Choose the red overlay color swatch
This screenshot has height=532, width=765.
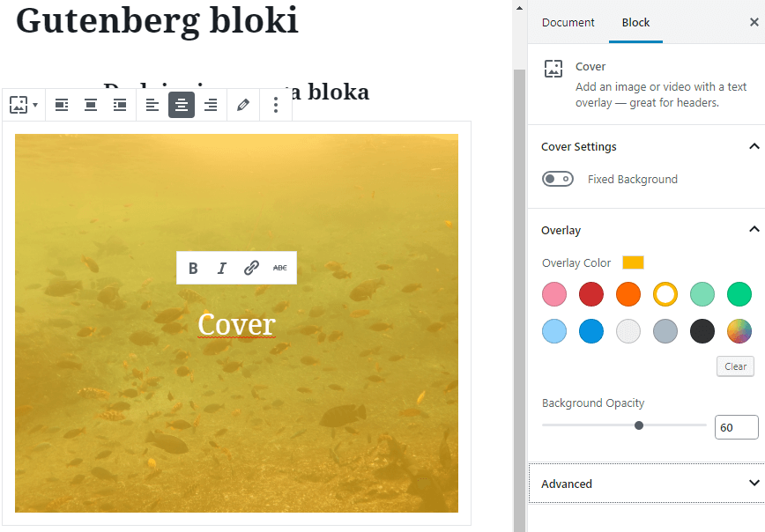coord(591,294)
